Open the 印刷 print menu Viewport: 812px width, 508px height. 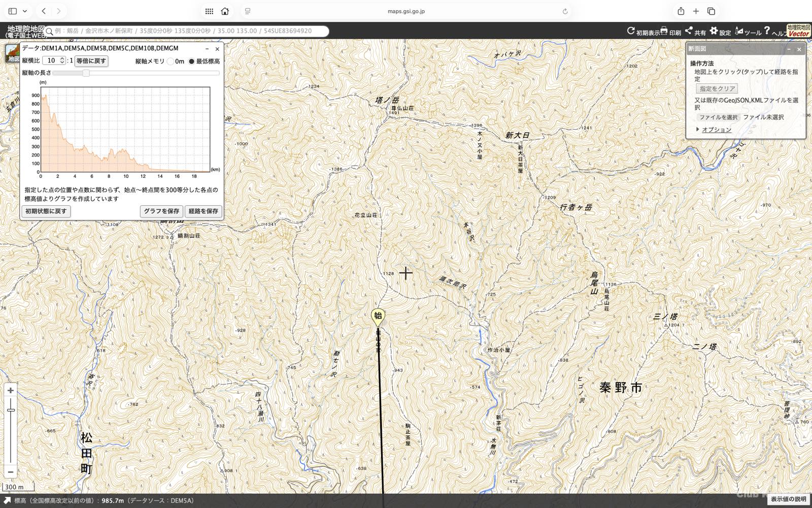[670, 31]
